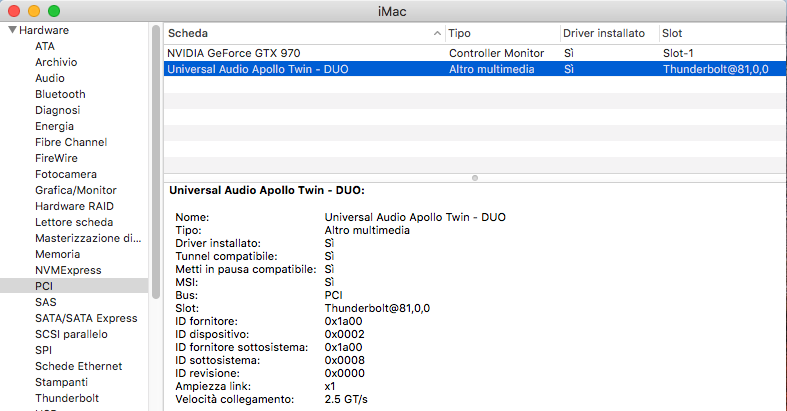Viewport: 787px width, 411px height.
Task: Open the SAS sidebar entry
Action: point(46,302)
